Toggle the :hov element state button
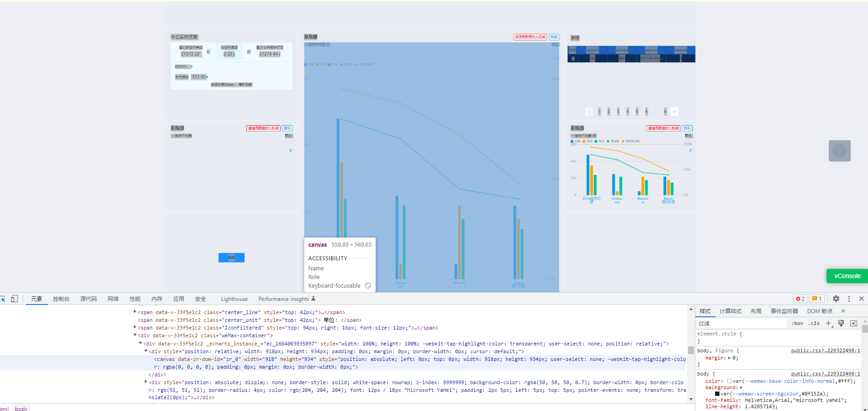 pyautogui.click(x=797, y=323)
